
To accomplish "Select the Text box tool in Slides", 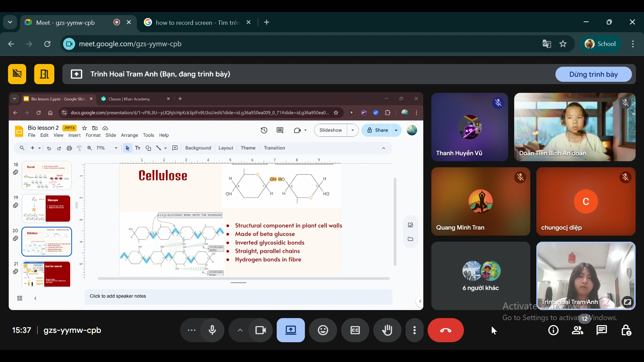I will (x=138, y=148).
